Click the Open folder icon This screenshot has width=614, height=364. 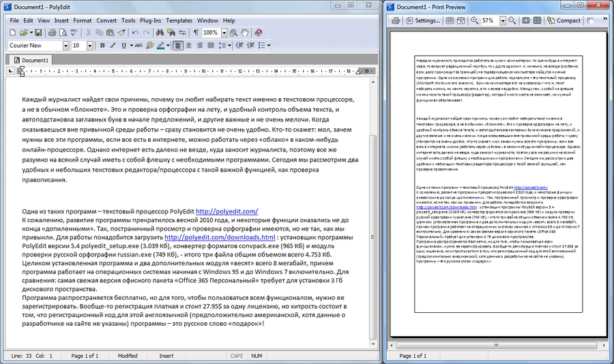click(x=23, y=33)
